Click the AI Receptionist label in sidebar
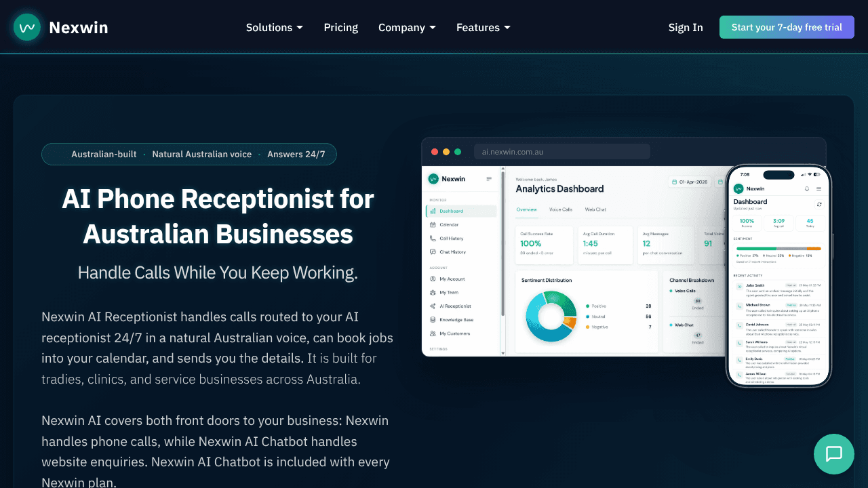868x488 pixels. pyautogui.click(x=455, y=306)
